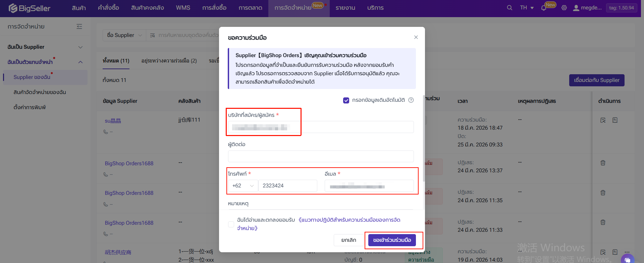Open the คำสั่งซื้อ top menu
The height and width of the screenshot is (263, 644).
(x=108, y=8)
